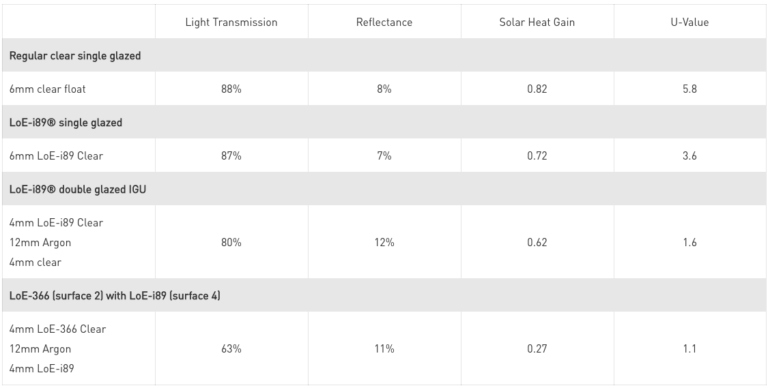This screenshot has width=768, height=388.
Task: Select the Solar Heat Gain header
Action: pyautogui.click(x=537, y=22)
